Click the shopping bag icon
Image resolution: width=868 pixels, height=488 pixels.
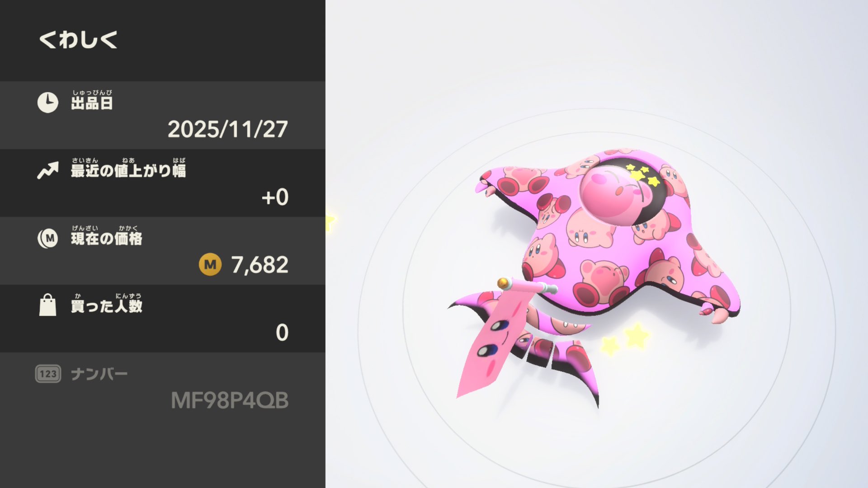tap(47, 305)
